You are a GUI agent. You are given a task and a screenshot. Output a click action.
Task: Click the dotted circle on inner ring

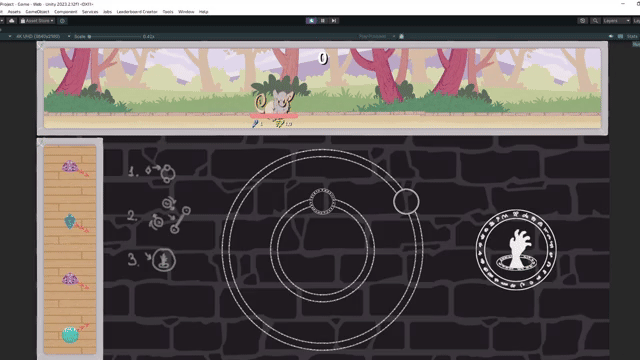coord(322,201)
